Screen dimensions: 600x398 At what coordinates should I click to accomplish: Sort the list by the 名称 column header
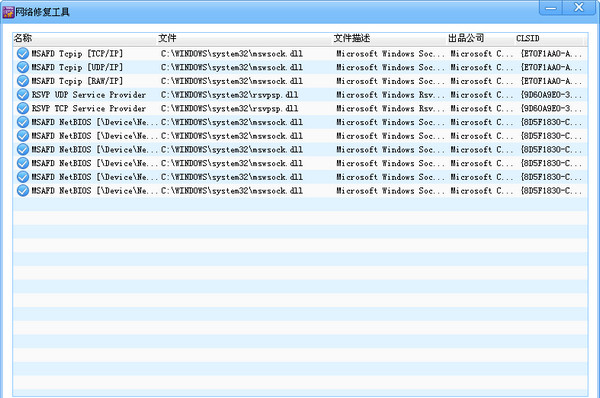85,38
